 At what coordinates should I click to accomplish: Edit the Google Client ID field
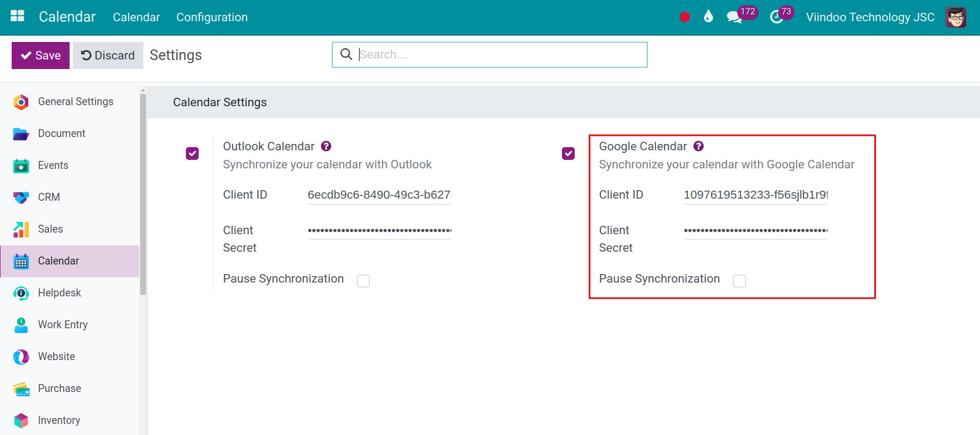(x=755, y=195)
